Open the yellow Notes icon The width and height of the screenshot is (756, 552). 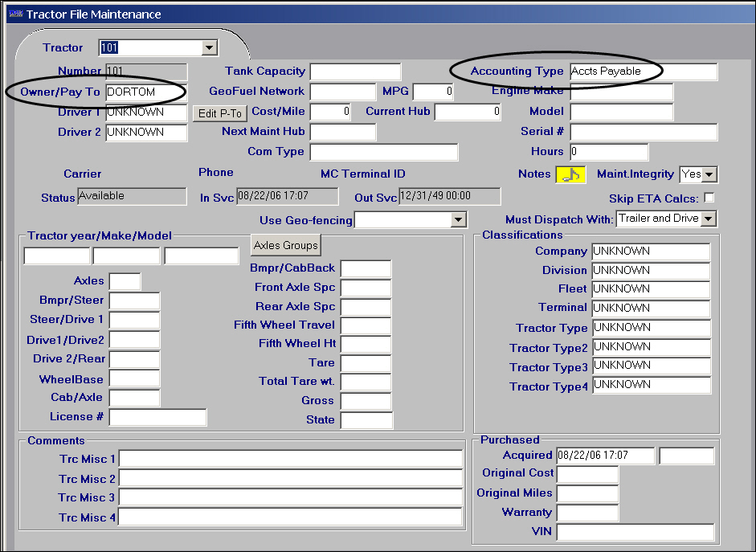pyautogui.click(x=571, y=174)
